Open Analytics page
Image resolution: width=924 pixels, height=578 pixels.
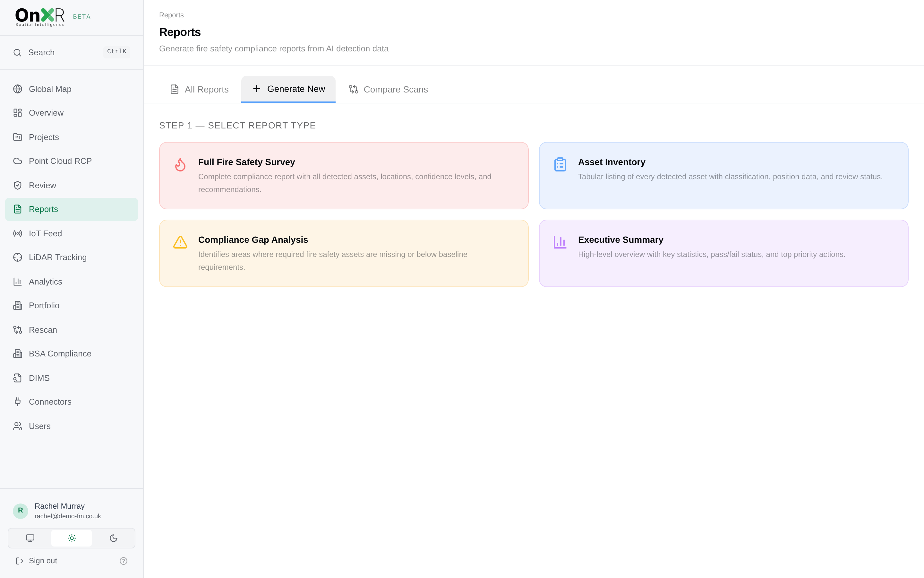click(72, 281)
